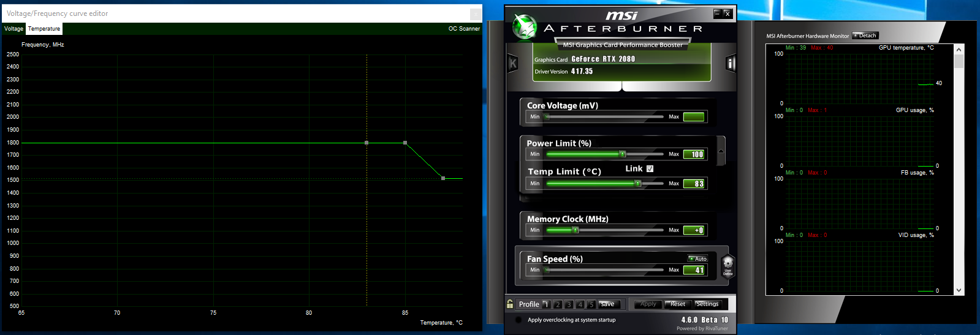
Task: Open Afterburner Settings
Action: click(707, 304)
